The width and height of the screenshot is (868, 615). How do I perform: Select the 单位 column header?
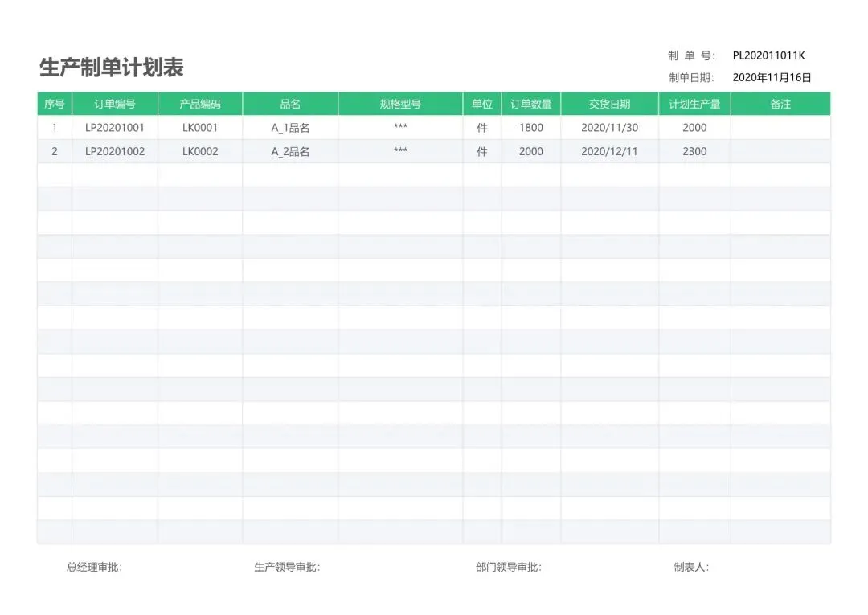pos(482,104)
